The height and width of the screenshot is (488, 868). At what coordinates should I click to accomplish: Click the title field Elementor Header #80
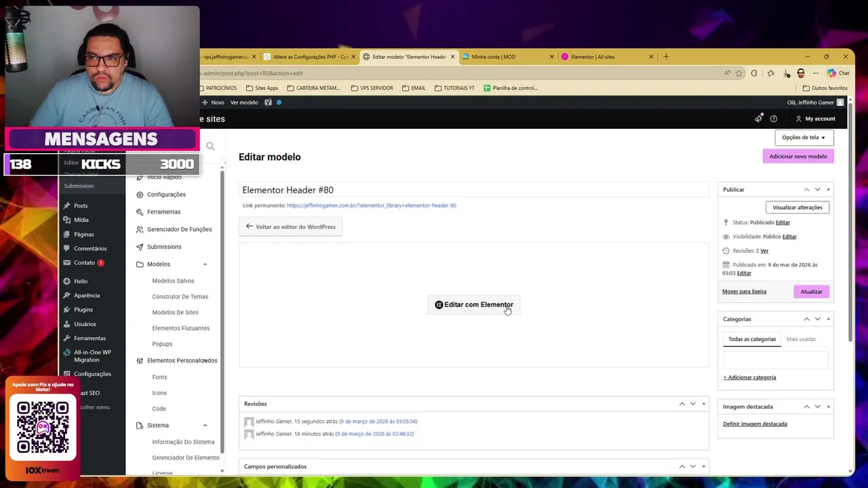click(473, 190)
